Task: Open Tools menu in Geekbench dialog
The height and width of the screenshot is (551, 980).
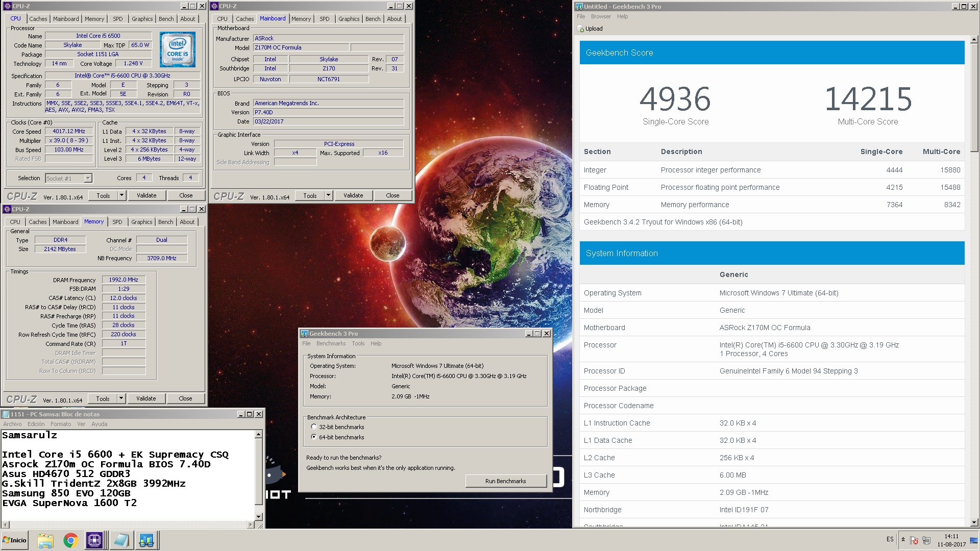Action: [358, 343]
